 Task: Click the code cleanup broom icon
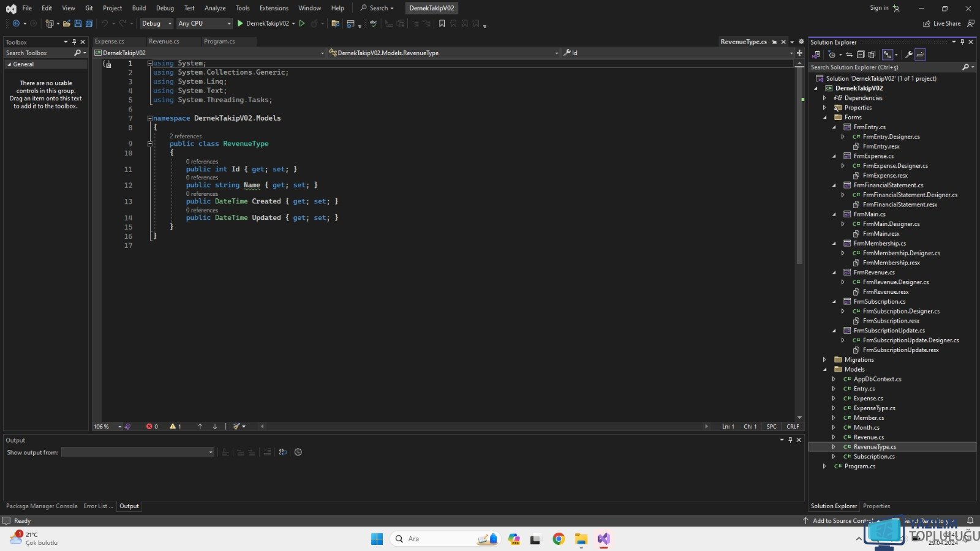236,426
